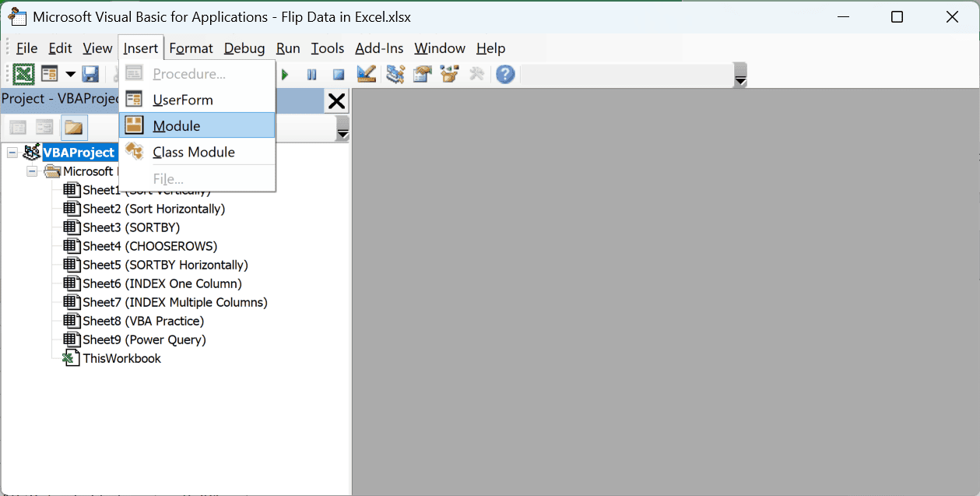
Task: Click the Break pause icon in toolbar
Action: pyautogui.click(x=311, y=75)
